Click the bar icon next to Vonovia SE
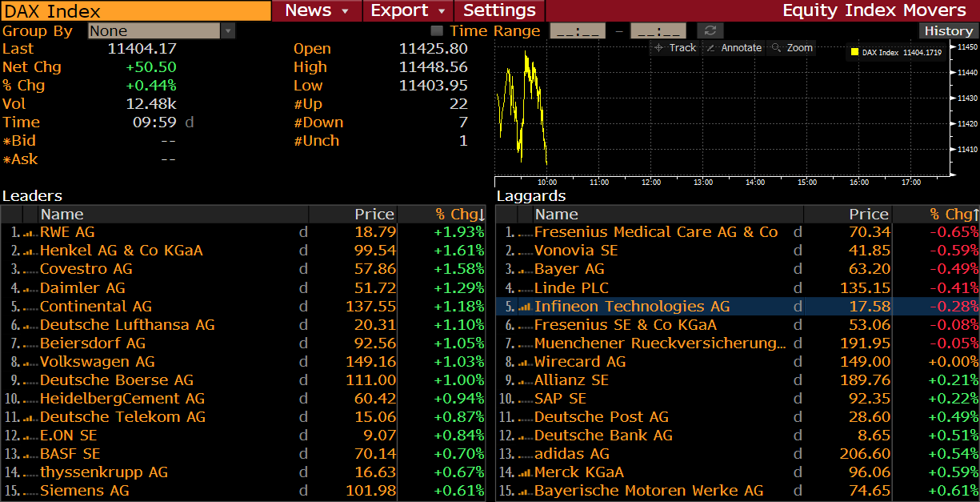The image size is (980, 502). point(525,251)
